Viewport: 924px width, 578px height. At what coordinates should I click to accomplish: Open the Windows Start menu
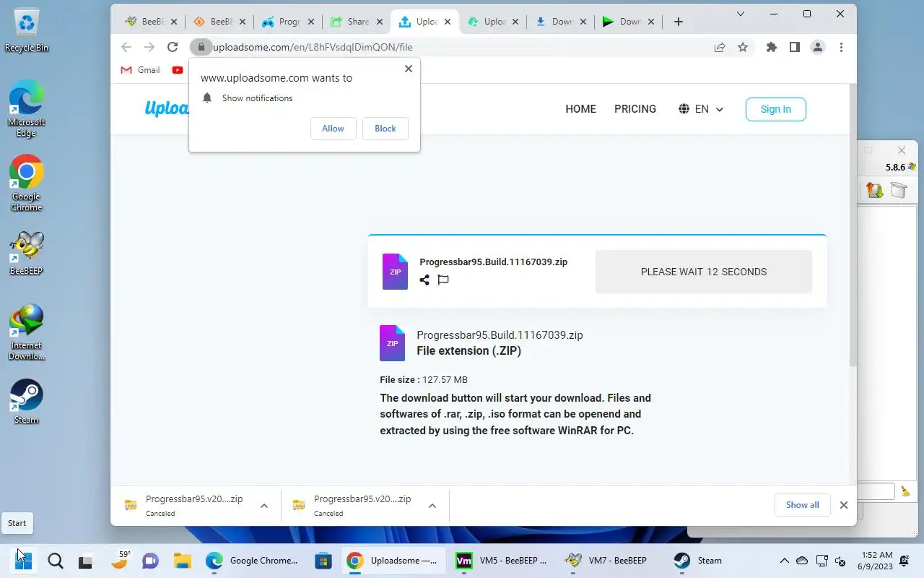pos(23,560)
